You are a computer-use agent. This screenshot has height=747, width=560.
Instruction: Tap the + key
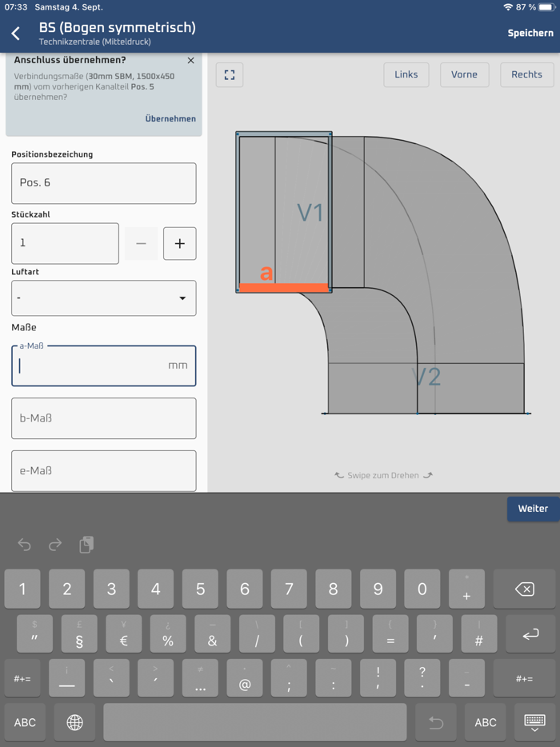(466, 589)
